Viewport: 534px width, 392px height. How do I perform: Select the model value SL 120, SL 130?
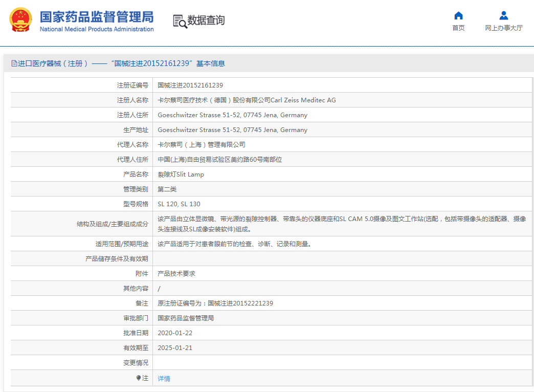click(179, 204)
